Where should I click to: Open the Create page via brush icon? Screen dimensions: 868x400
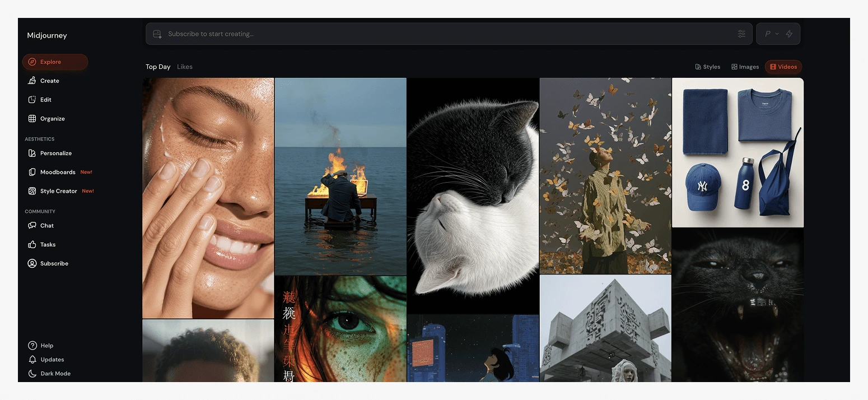coord(32,81)
